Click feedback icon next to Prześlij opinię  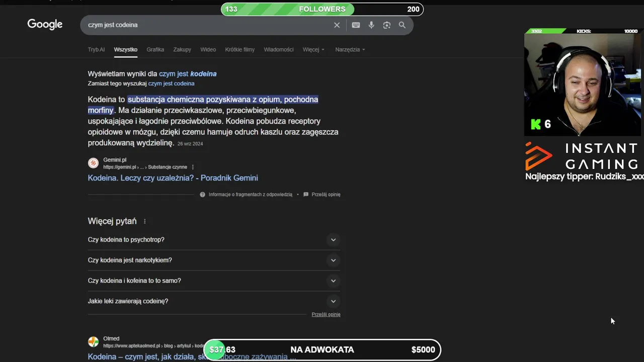click(x=306, y=195)
